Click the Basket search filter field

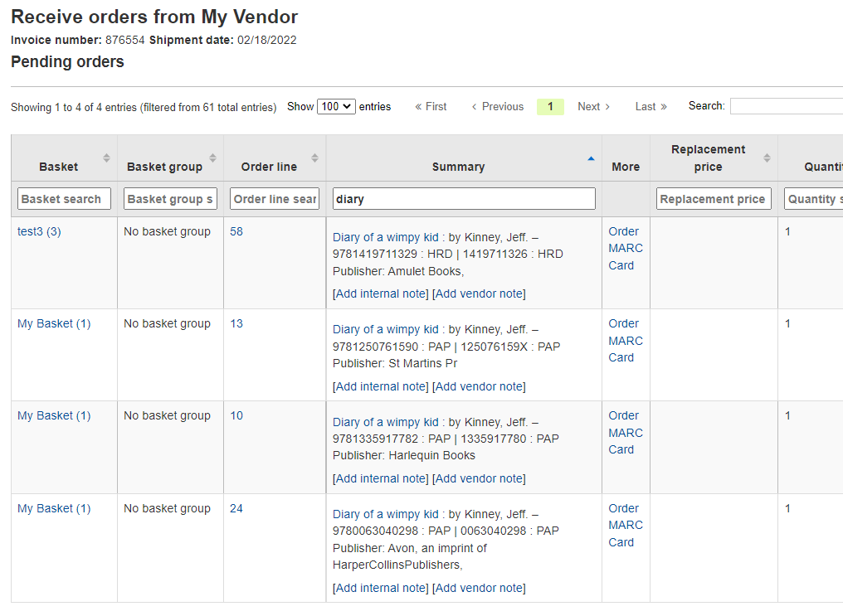(64, 199)
